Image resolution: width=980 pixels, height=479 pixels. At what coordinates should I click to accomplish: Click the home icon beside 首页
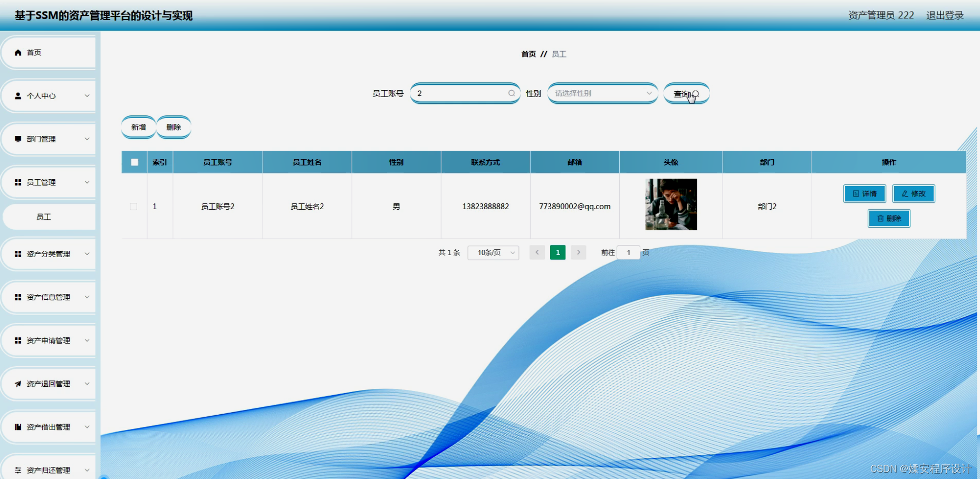pyautogui.click(x=17, y=52)
